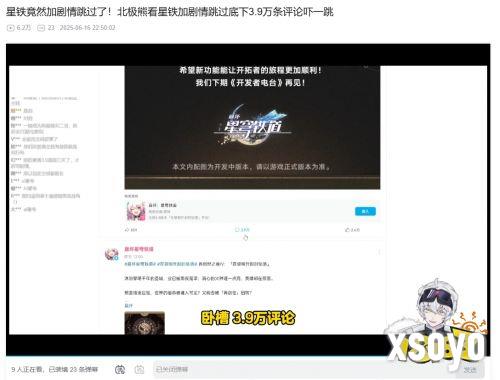Click the second post's round avatar
The image size is (500, 380).
point(112,254)
